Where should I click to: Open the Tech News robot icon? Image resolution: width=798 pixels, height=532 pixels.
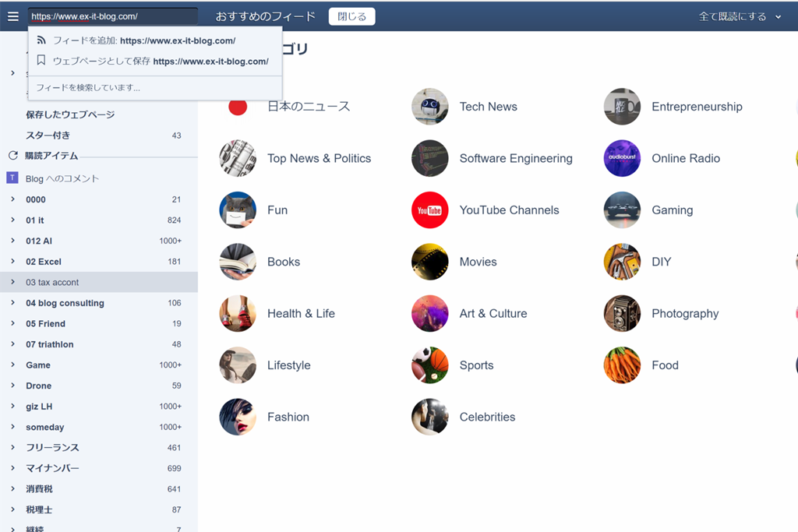429,107
